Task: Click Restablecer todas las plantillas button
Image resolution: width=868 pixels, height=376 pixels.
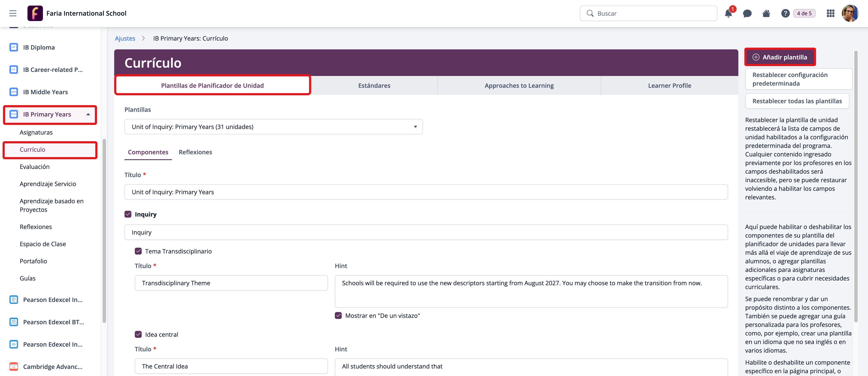Action: 797,101
